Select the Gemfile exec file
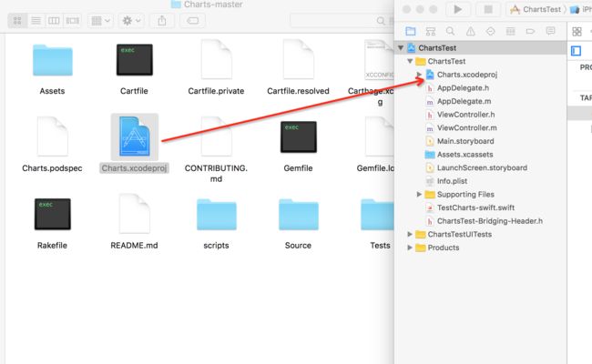 pyautogui.click(x=298, y=136)
